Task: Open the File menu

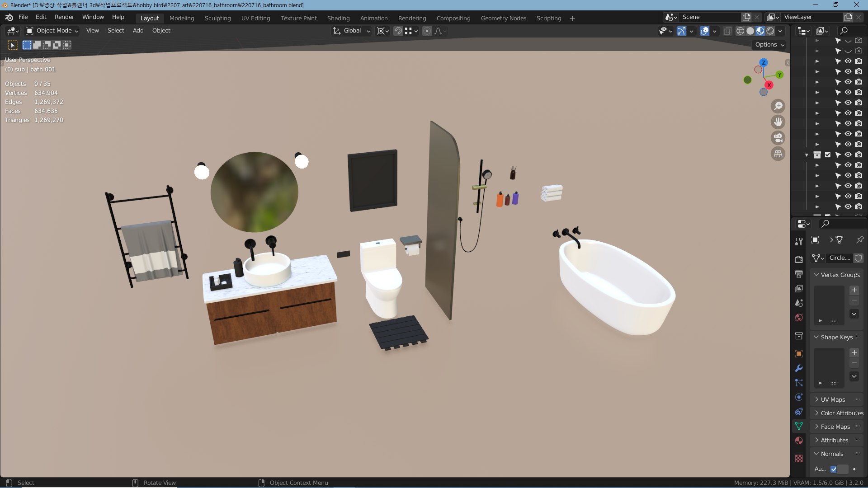Action: click(x=23, y=17)
